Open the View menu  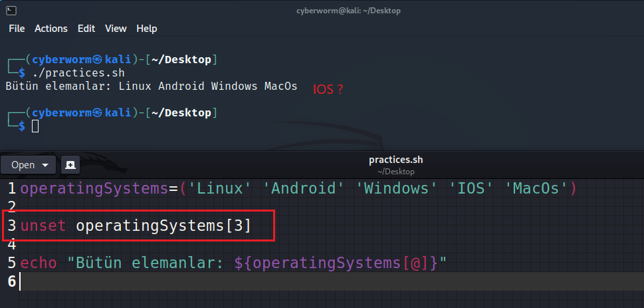coord(116,29)
